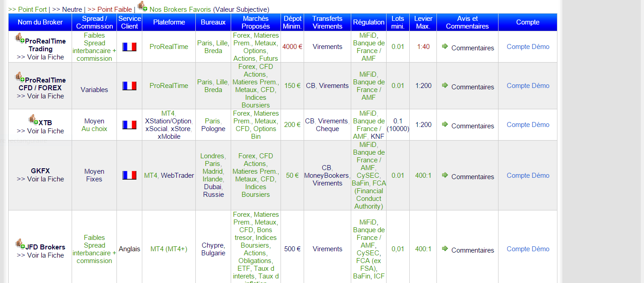Open Commentaires for GKFX broker
Image resolution: width=644 pixels, height=283 pixels.
pos(473,177)
